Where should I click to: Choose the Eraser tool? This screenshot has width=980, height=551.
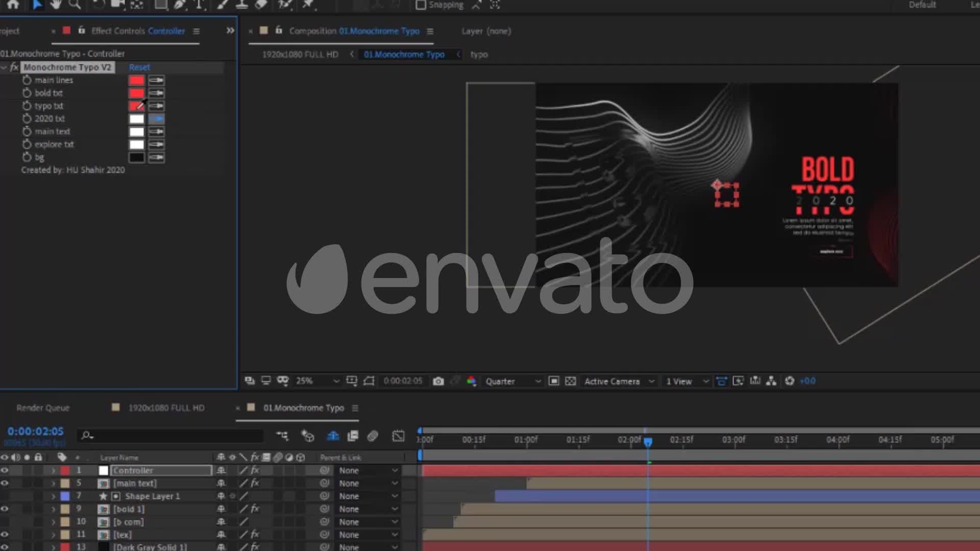[x=261, y=5]
